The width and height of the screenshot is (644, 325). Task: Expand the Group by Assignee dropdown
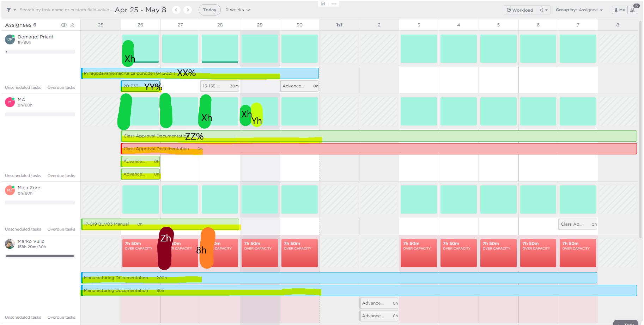(x=579, y=10)
